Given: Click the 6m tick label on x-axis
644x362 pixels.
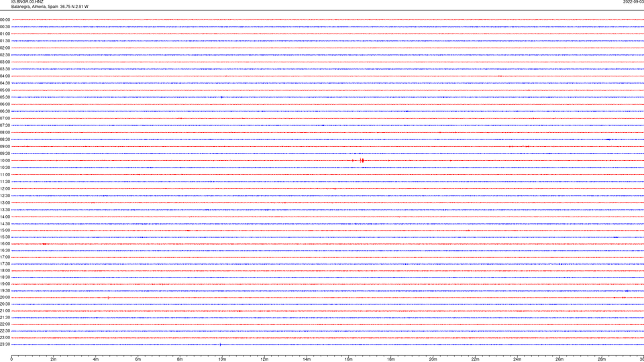Looking at the screenshot, I should [138, 359].
